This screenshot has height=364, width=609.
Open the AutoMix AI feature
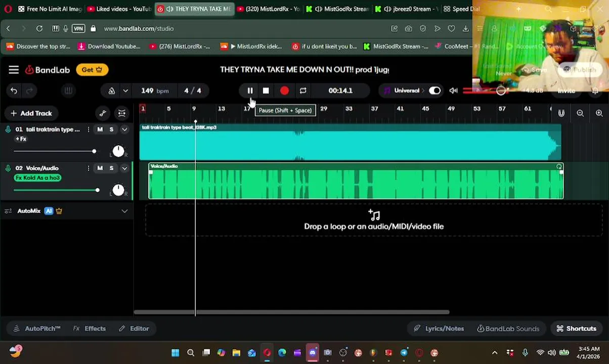(49, 211)
